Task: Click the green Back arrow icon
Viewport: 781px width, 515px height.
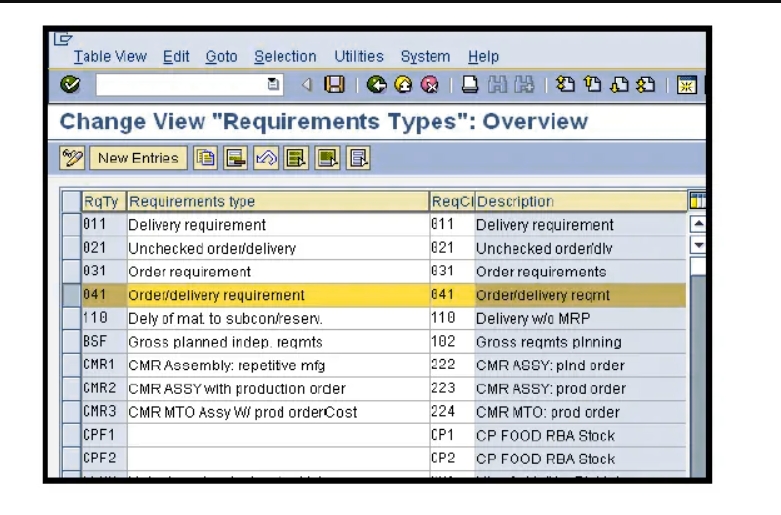Action: coord(376,84)
